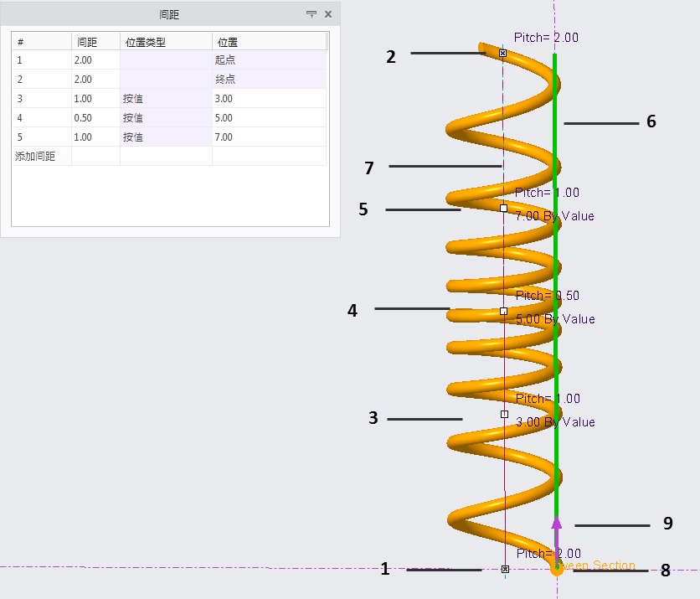700x599 pixels.
Task: Pin the 间距 panel with pushpin icon
Action: 311,14
